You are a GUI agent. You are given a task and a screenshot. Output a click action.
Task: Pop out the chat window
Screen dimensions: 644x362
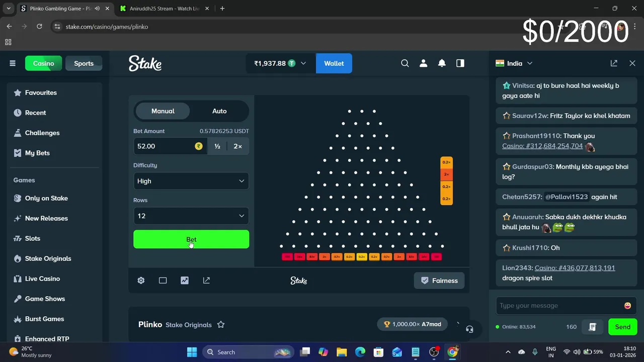click(614, 63)
